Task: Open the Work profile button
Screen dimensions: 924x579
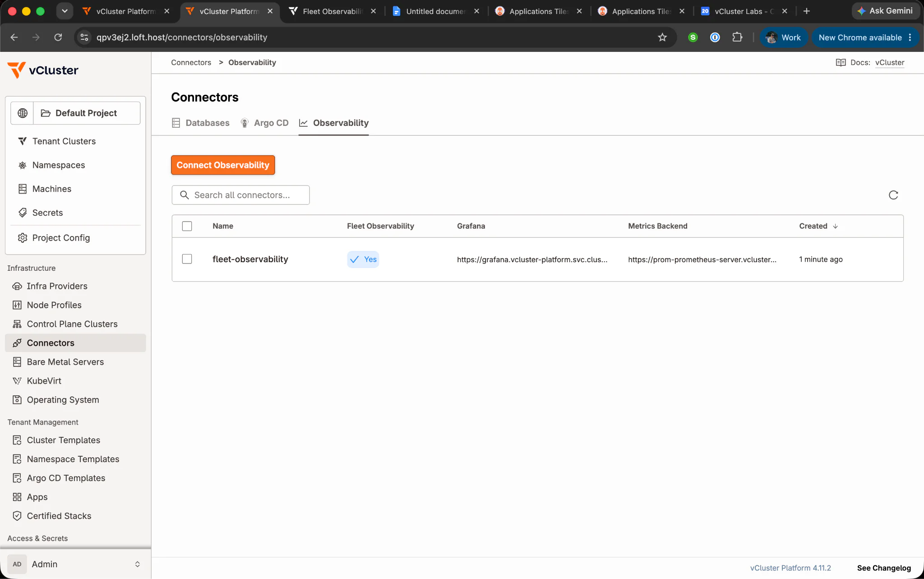Action: (784, 37)
